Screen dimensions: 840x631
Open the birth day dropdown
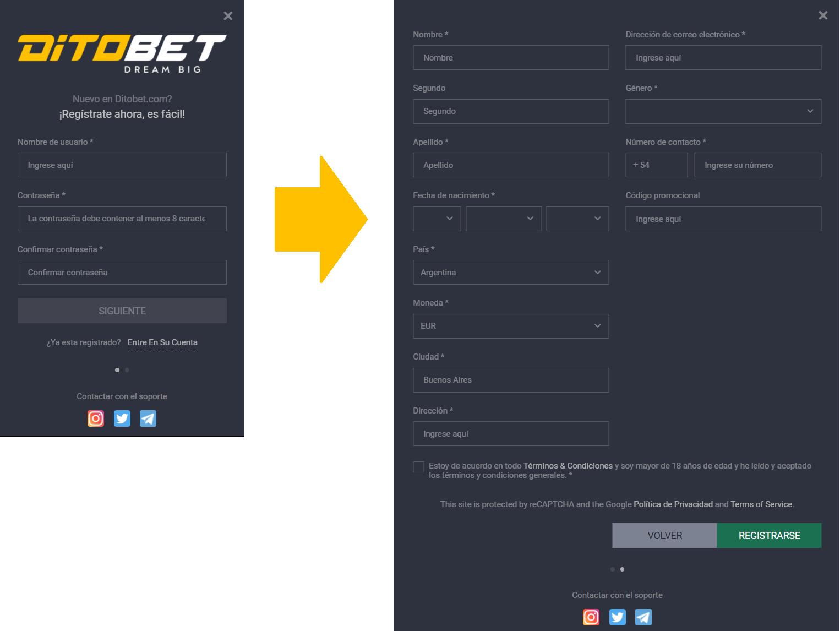437,219
